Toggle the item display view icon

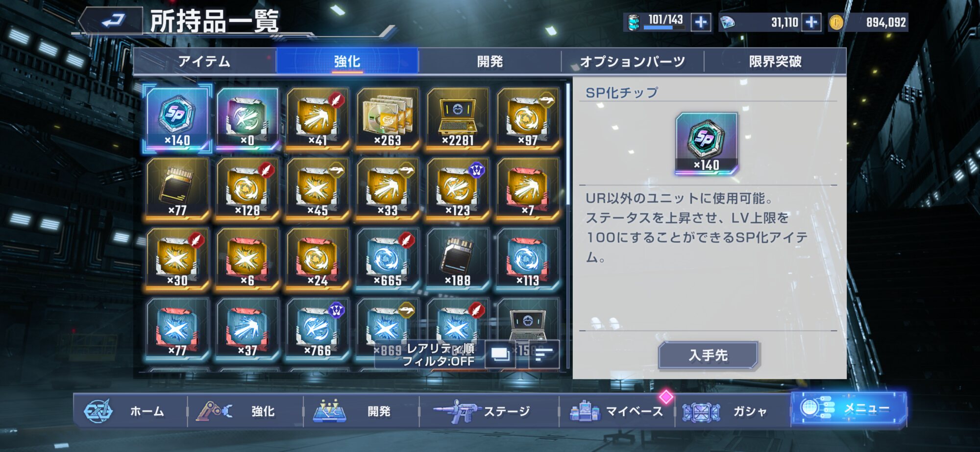(x=500, y=354)
